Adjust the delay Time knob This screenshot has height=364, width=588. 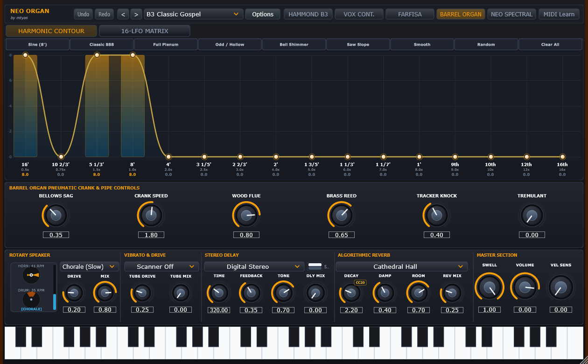tap(219, 293)
